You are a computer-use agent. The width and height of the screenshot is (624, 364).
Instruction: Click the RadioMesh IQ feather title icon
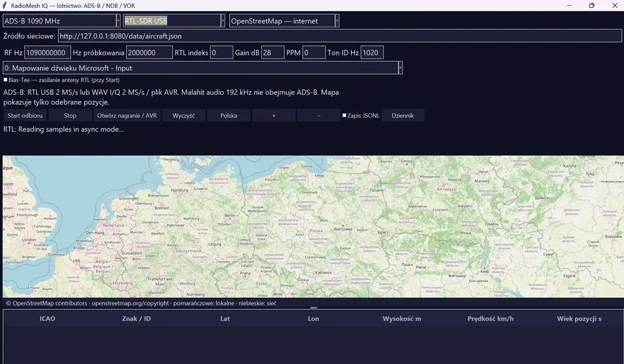pyautogui.click(x=5, y=6)
